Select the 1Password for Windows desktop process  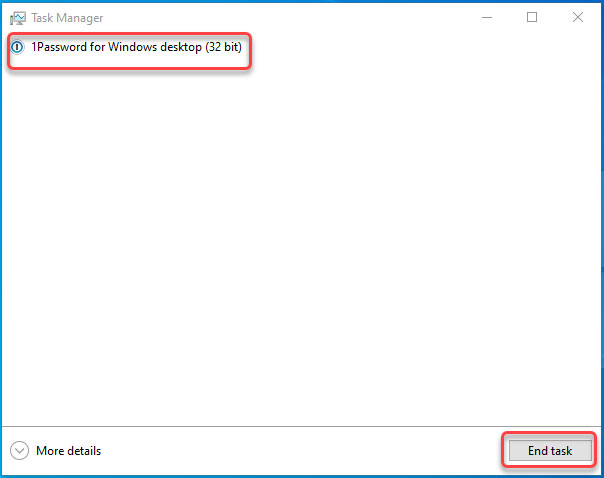(x=136, y=47)
